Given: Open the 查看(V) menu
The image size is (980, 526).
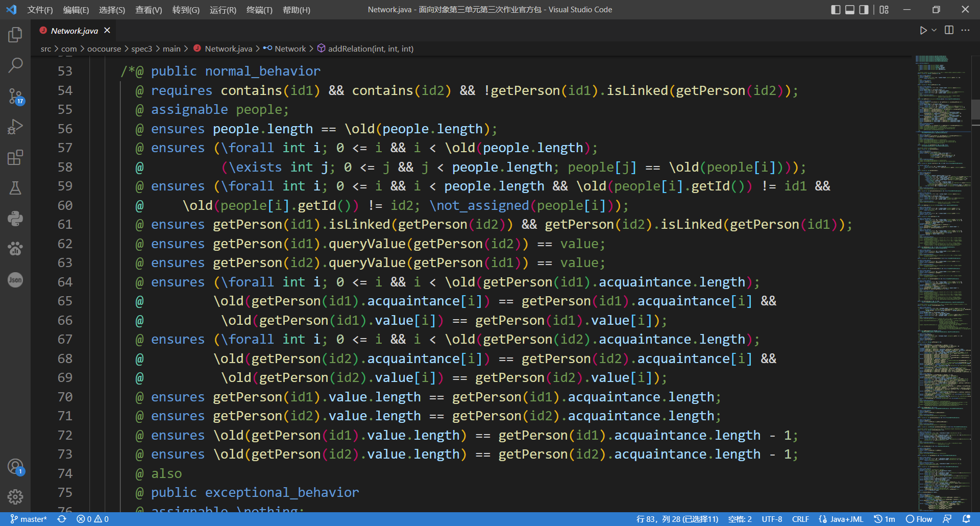Looking at the screenshot, I should 149,10.
